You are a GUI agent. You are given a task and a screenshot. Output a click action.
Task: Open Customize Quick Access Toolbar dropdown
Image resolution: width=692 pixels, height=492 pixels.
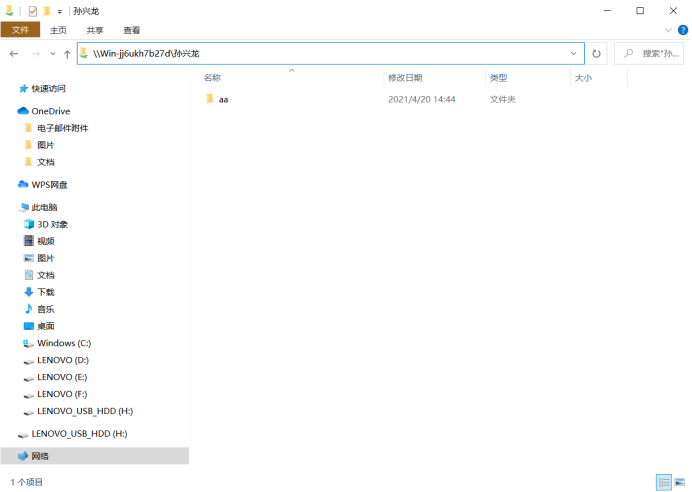pos(60,11)
